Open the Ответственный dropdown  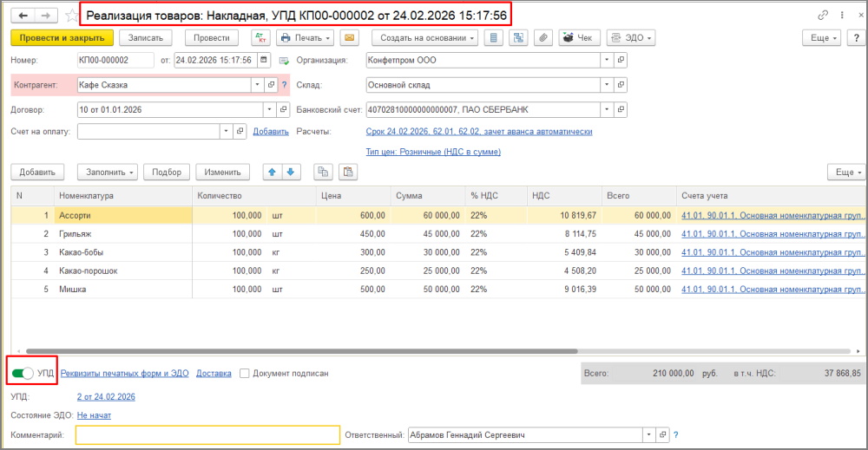(648, 435)
